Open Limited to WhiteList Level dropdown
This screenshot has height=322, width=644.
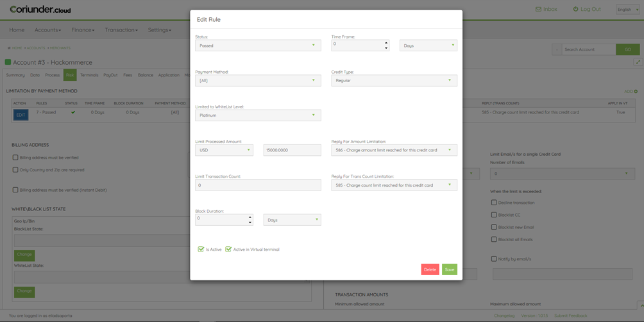[x=258, y=115]
